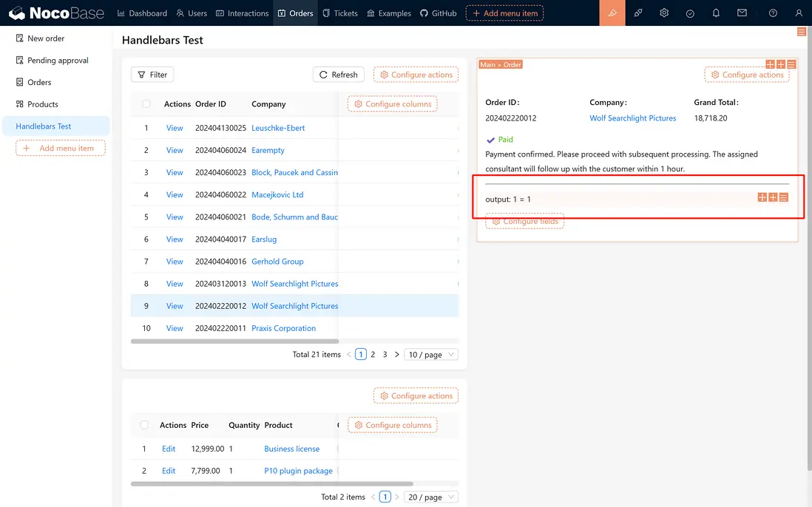
Task: Click the drag handle icon of Order block
Action: click(x=770, y=64)
